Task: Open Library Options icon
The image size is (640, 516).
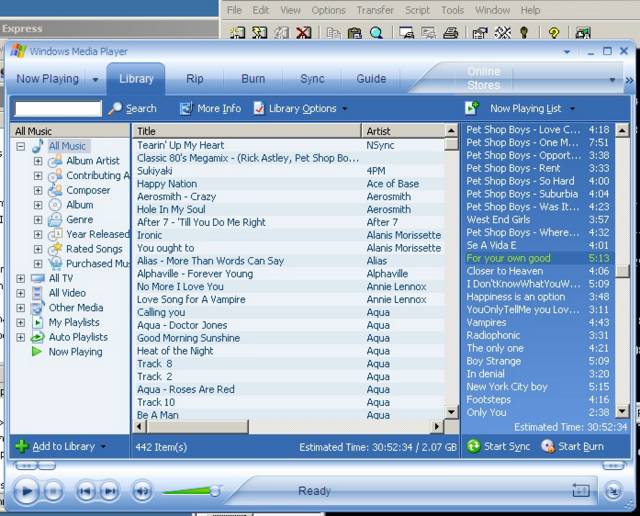Action: (259, 109)
